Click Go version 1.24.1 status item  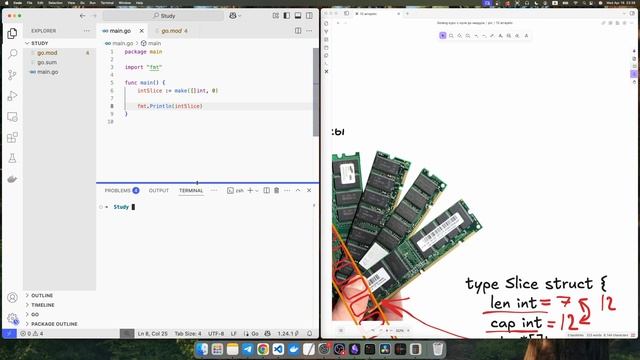point(288,333)
